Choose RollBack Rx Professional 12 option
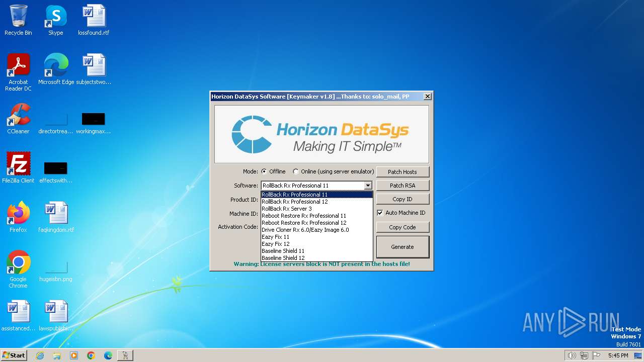 (x=317, y=202)
